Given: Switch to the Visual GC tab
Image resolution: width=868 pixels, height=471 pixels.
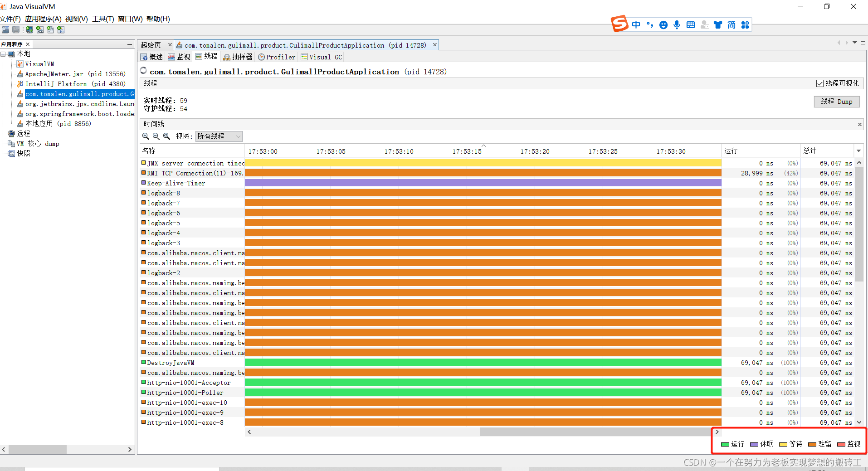Looking at the screenshot, I should point(322,57).
